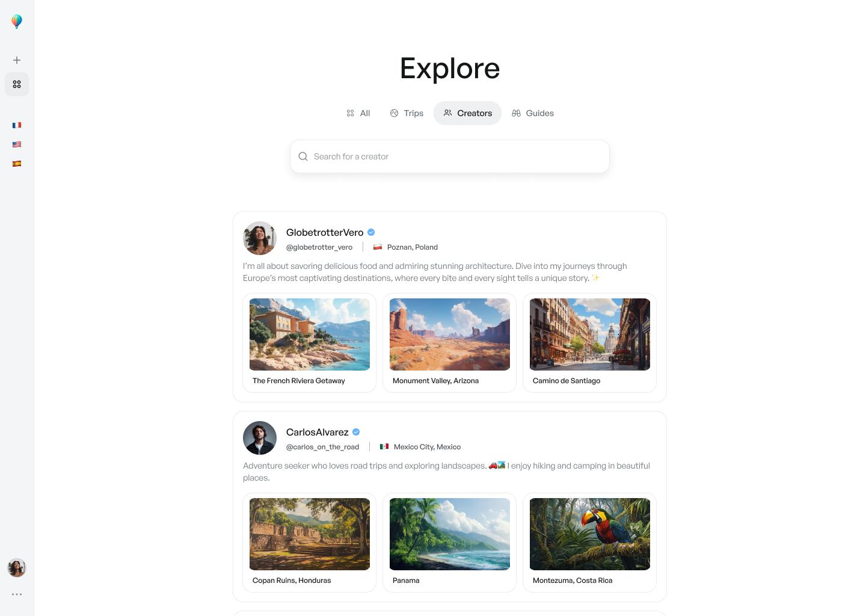Open the France flag trip in sidebar
The height and width of the screenshot is (616, 866).
click(17, 125)
